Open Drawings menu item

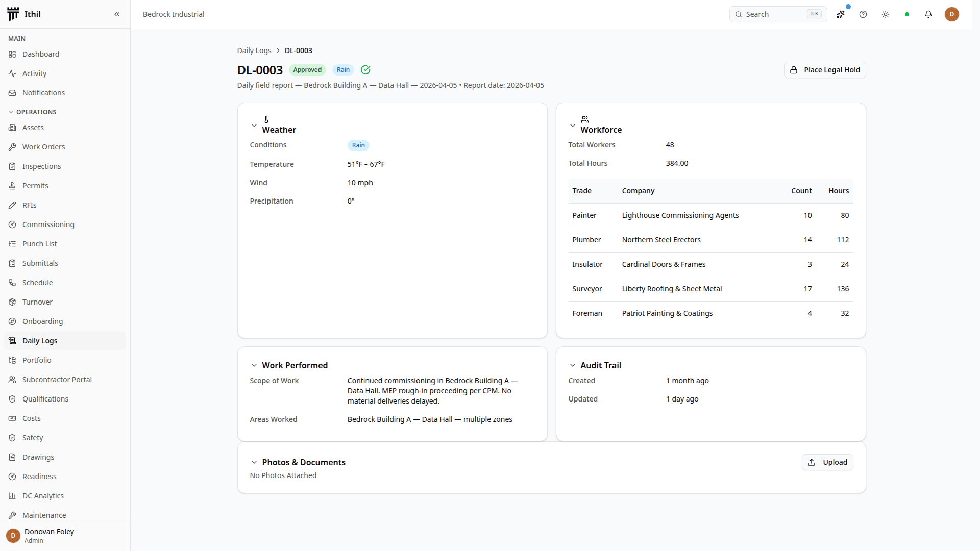point(65,457)
